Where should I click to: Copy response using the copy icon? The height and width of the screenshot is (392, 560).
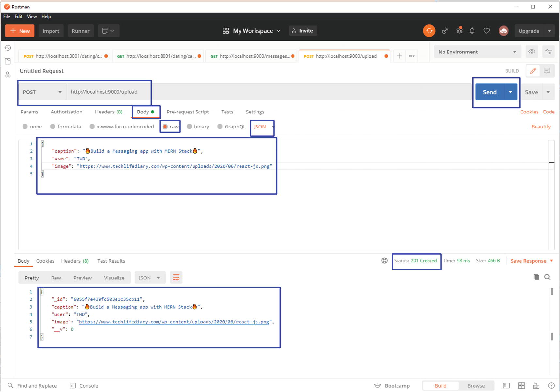[536, 277]
